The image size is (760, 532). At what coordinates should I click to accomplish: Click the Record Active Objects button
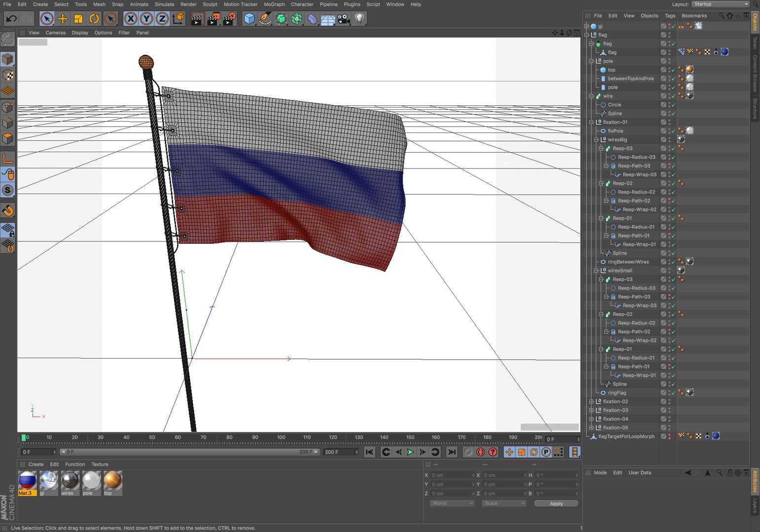(468, 452)
